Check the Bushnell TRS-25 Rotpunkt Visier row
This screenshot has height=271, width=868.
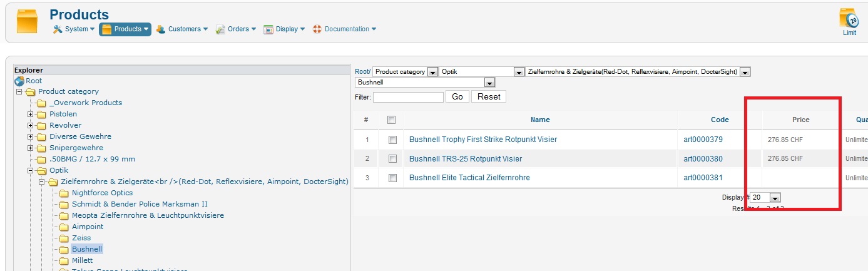coord(392,159)
